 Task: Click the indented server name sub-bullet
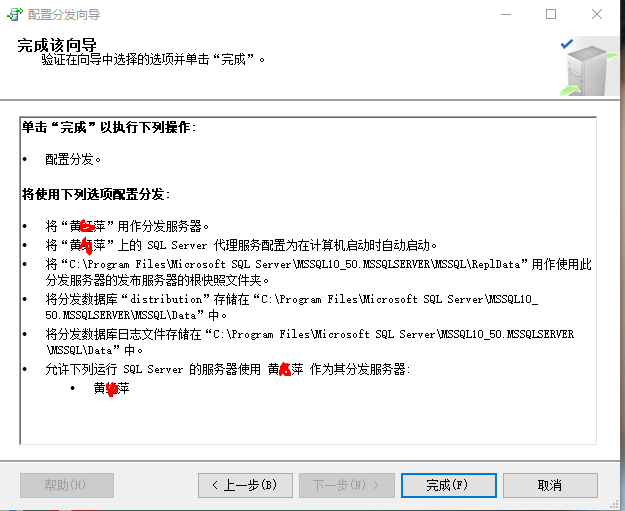tap(112, 388)
